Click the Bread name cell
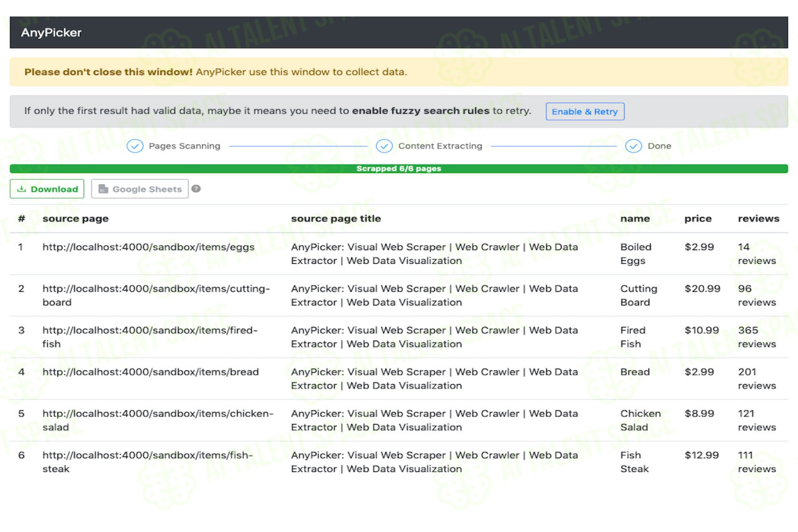Viewport: 798px width, 532px height. point(635,372)
